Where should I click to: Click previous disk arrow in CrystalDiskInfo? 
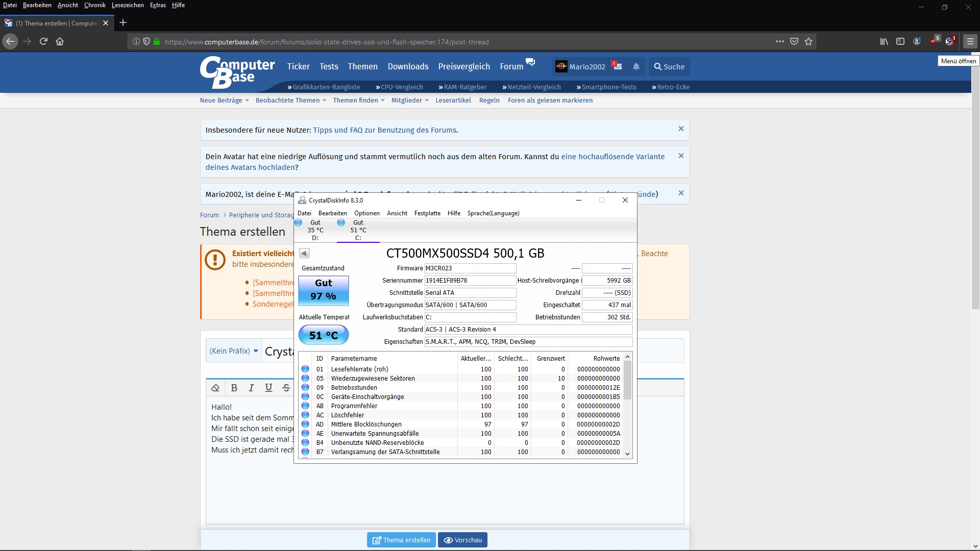point(304,253)
